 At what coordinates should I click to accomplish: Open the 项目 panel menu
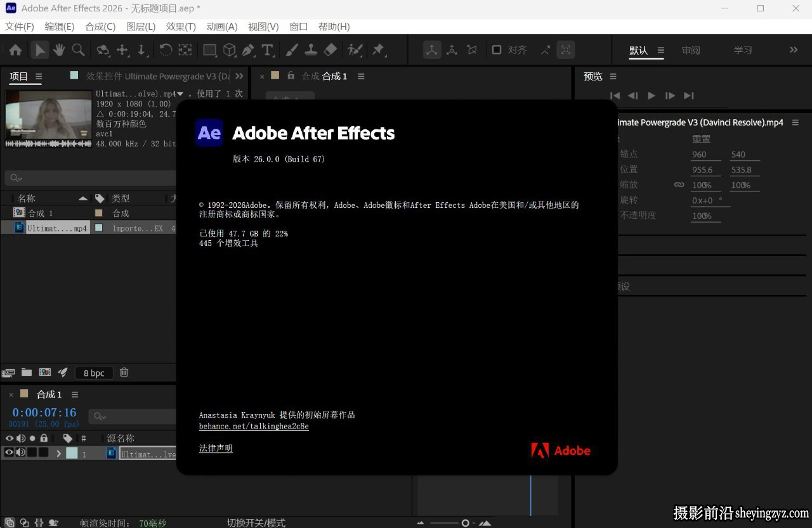click(x=39, y=77)
